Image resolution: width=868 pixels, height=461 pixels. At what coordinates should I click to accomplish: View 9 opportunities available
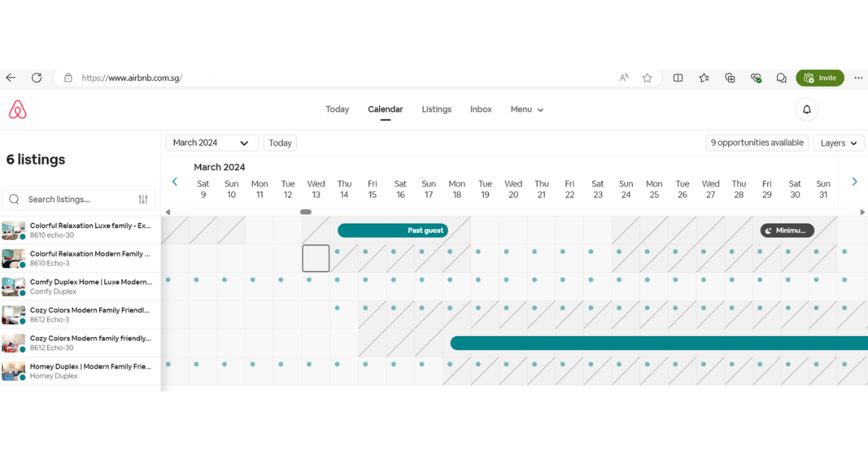click(x=757, y=143)
